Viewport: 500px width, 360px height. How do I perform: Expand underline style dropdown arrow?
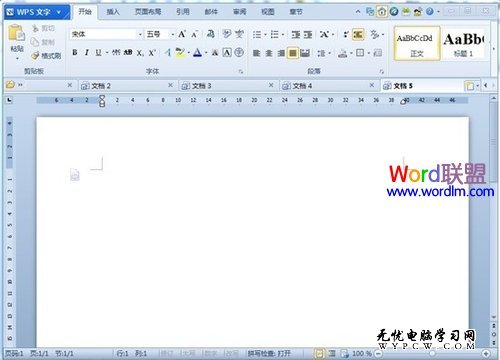(107, 53)
